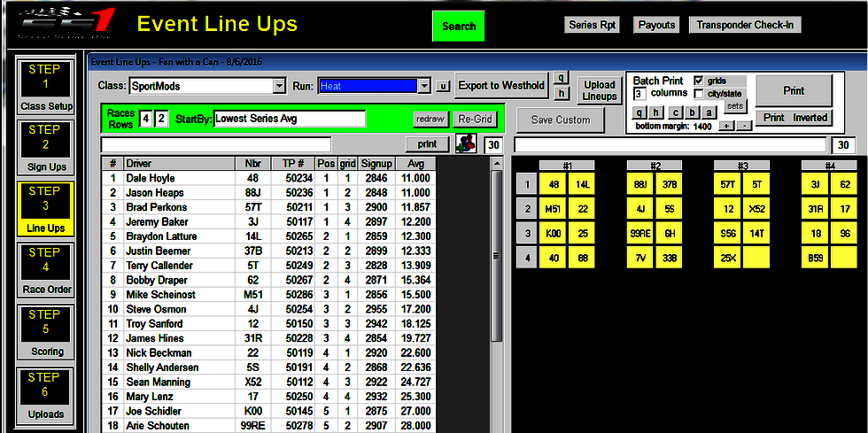
Task: Open Step 5 Scoring
Action: click(x=46, y=331)
